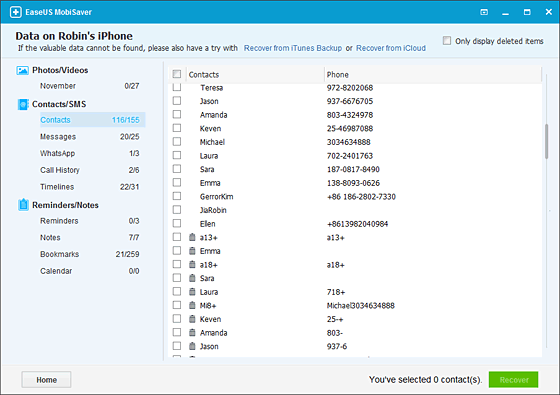This screenshot has height=395, width=560.
Task: Select Contacts 116/155 in sidebar
Action: coord(92,120)
